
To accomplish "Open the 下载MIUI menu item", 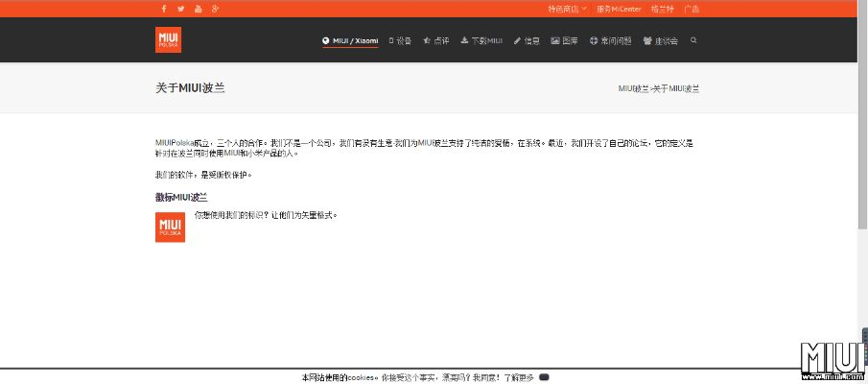I will 481,41.
